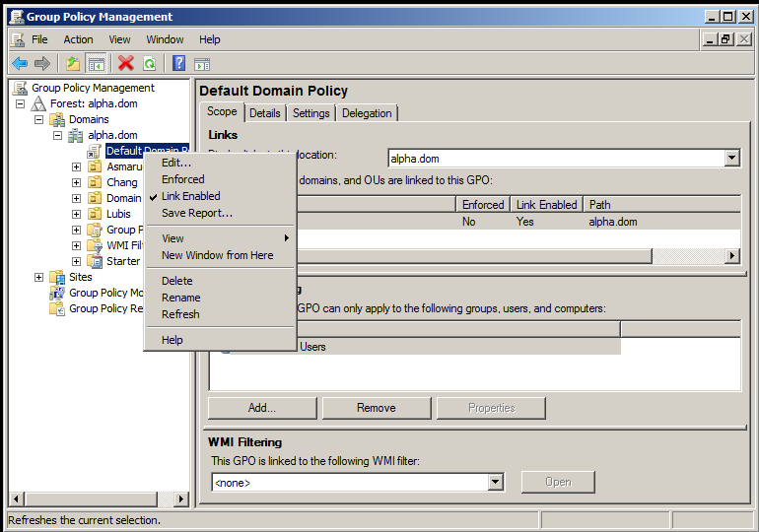Click the Show/Hide Action Pane icon

pyautogui.click(x=202, y=64)
